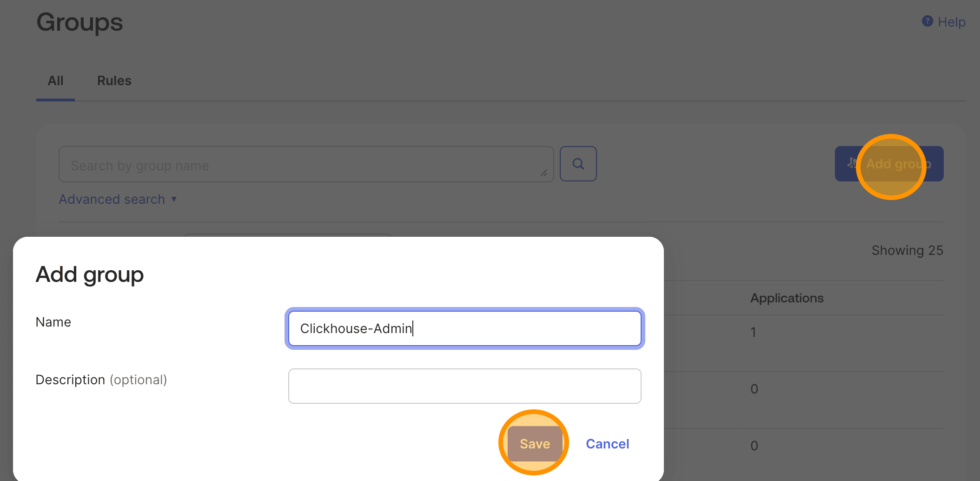Expand the Advanced search dropdown
The width and height of the screenshot is (980, 481).
point(118,199)
